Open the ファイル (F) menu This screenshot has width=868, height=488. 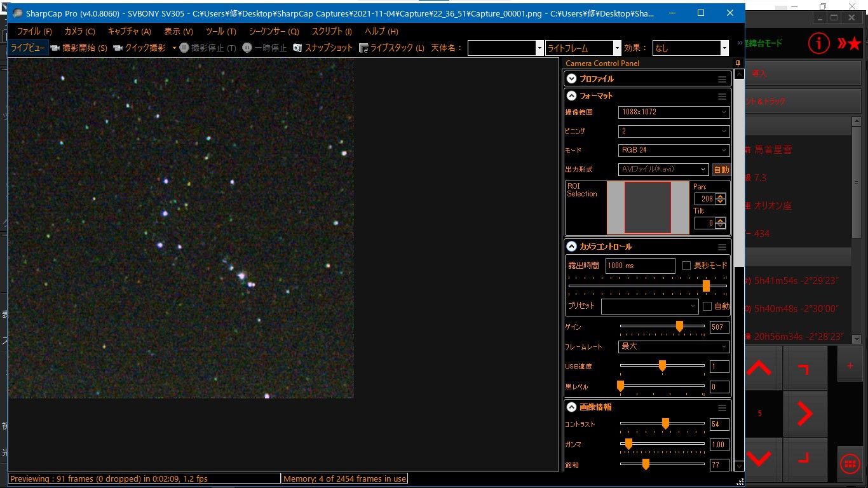pyautogui.click(x=34, y=32)
